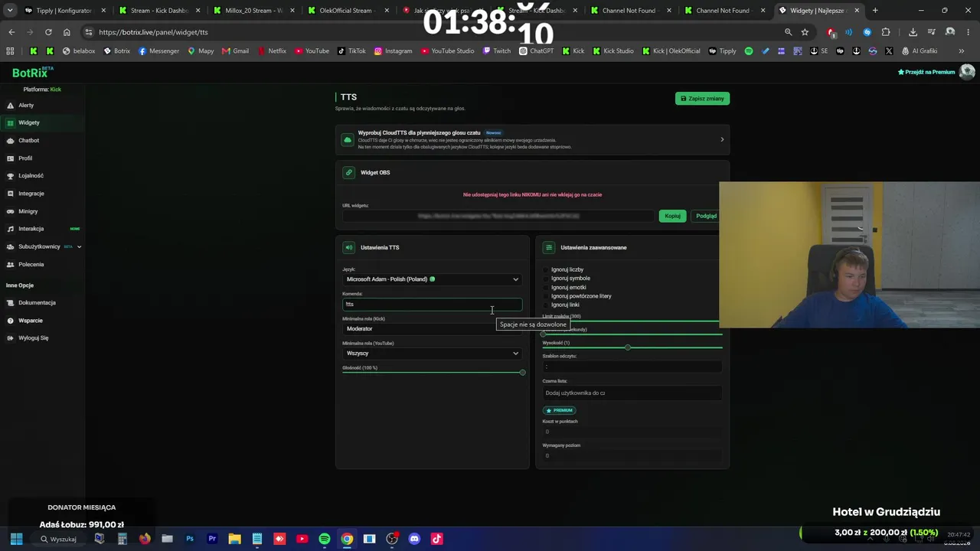This screenshot has width=980, height=551.
Task: Click the Widget OBS link icon
Action: pos(349,173)
